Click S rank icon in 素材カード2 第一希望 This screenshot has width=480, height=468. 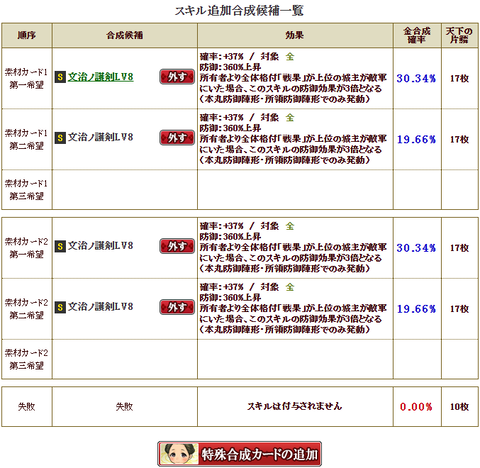click(60, 246)
